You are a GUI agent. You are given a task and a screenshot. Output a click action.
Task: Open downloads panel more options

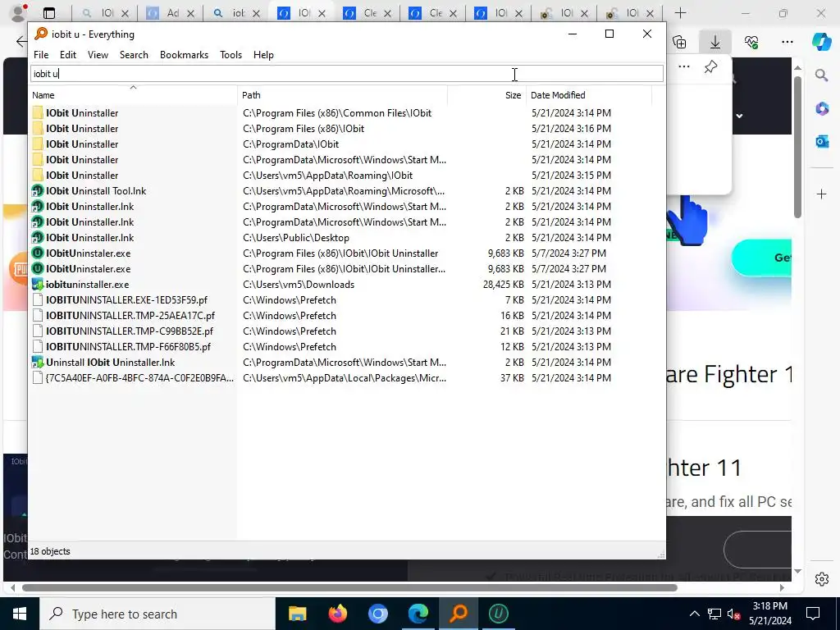coord(684,67)
